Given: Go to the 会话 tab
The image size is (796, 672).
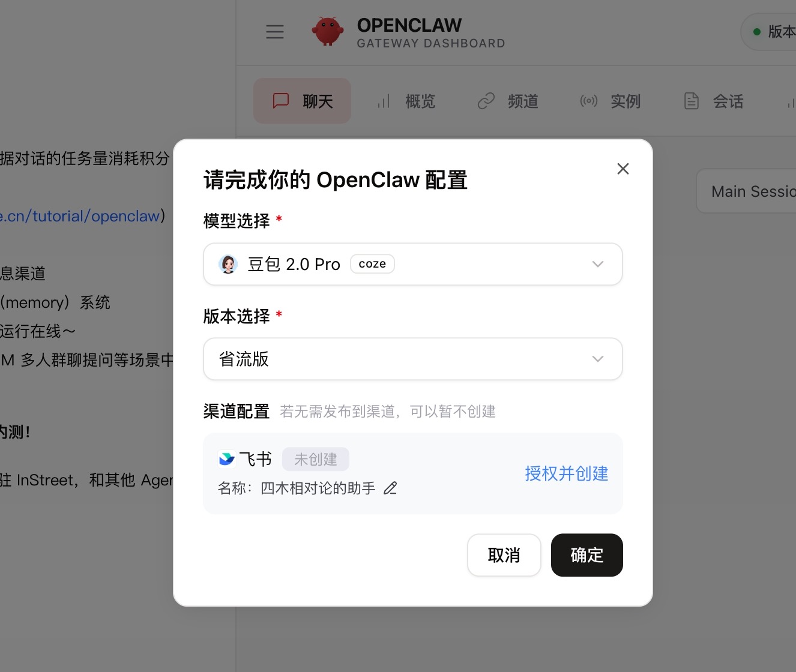Looking at the screenshot, I should tap(713, 101).
